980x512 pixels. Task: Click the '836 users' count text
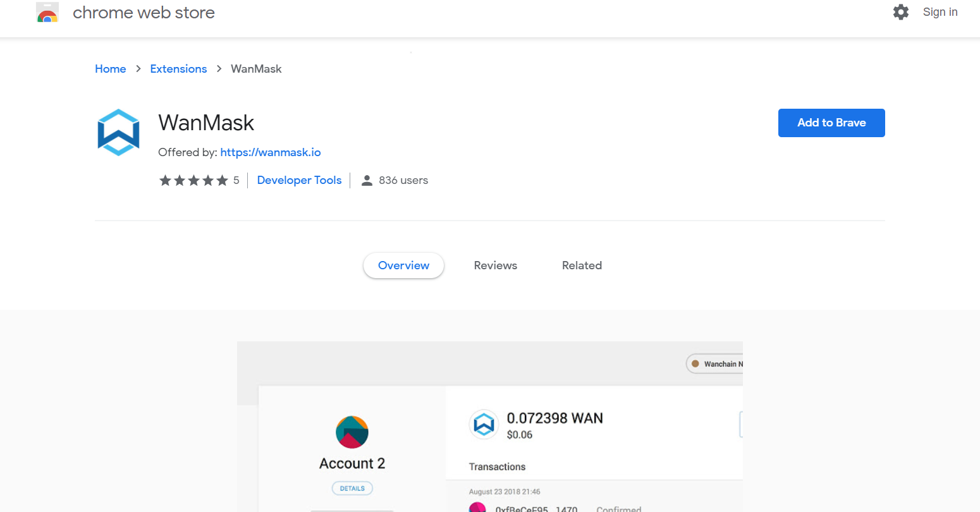(x=403, y=180)
